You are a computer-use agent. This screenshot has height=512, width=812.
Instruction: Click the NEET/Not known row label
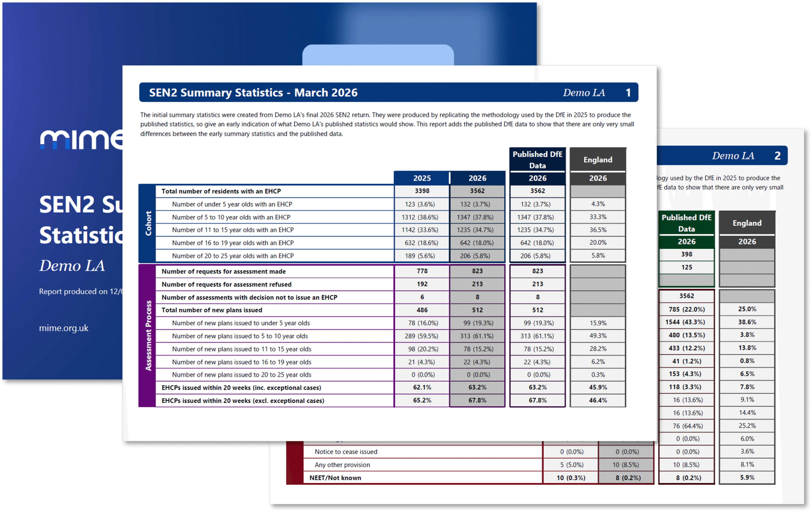point(335,478)
